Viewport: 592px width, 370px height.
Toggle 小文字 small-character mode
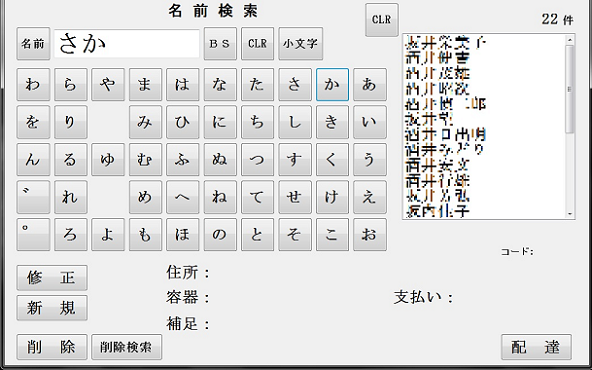coord(301,43)
